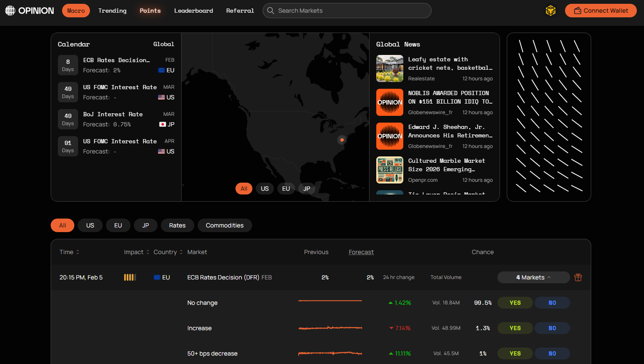Focus the Search Markets input field
Screen dimensions: 644x364
click(351, 11)
